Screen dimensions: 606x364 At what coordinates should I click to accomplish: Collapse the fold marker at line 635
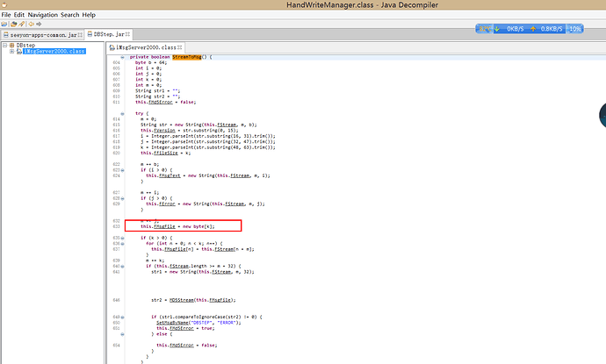click(122, 238)
